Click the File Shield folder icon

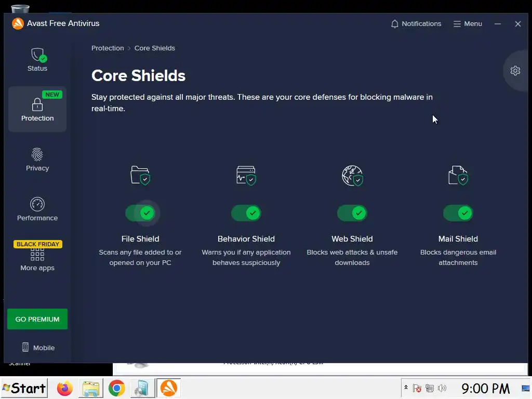pyautogui.click(x=140, y=175)
